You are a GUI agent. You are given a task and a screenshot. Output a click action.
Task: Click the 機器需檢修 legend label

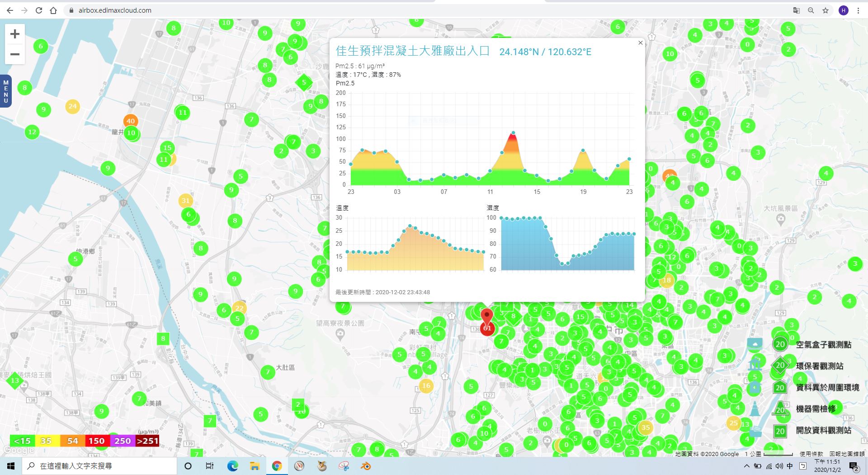tap(816, 409)
